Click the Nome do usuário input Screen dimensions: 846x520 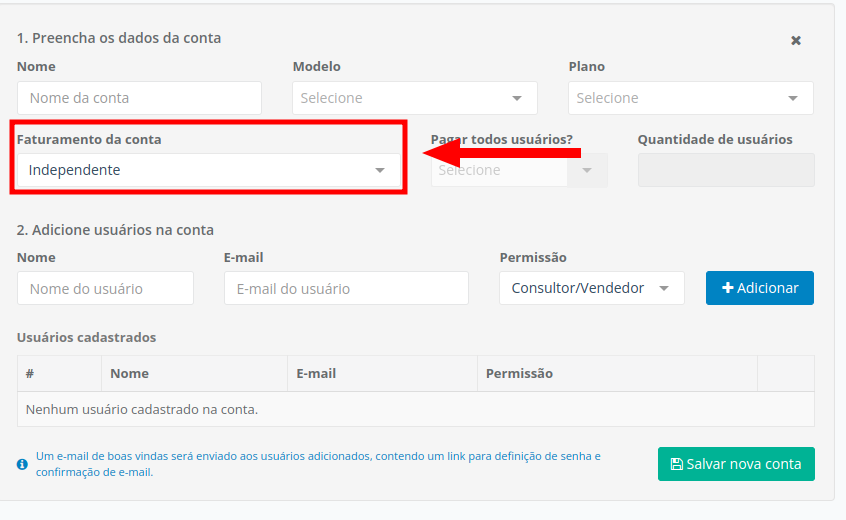105,288
